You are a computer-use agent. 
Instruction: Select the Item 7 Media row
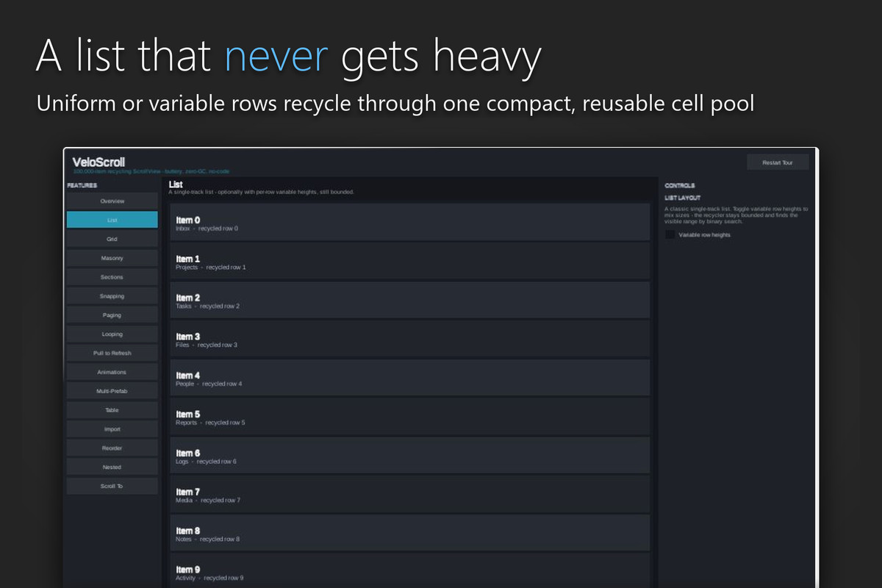[410, 495]
